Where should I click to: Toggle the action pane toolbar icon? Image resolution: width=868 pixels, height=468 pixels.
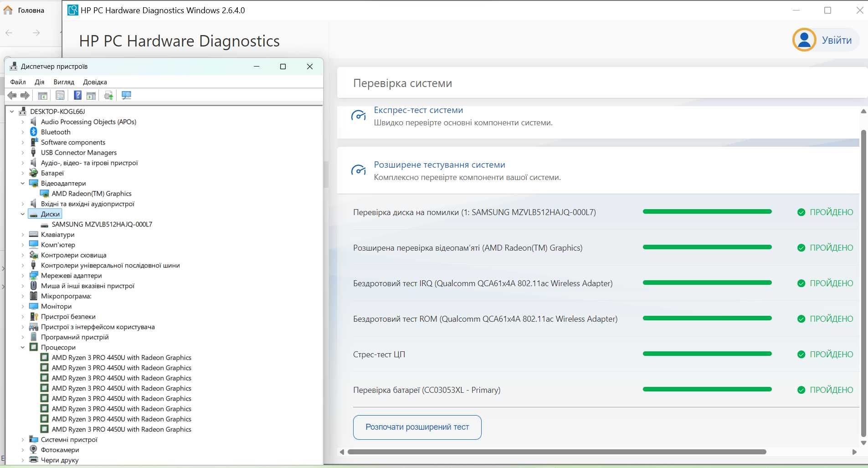click(91, 95)
